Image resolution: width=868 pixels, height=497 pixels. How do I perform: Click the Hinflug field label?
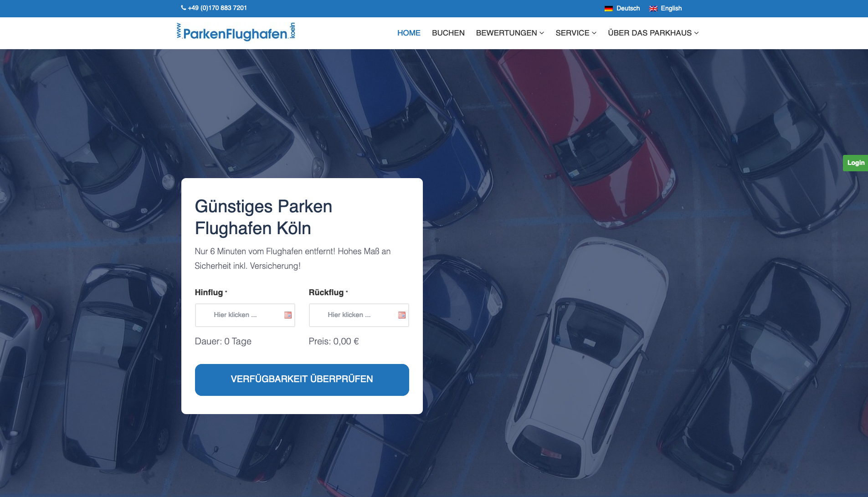(x=209, y=292)
